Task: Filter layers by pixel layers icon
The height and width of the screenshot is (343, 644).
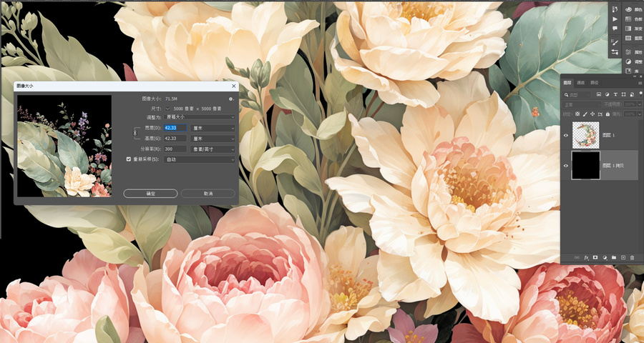Action: [x=599, y=94]
